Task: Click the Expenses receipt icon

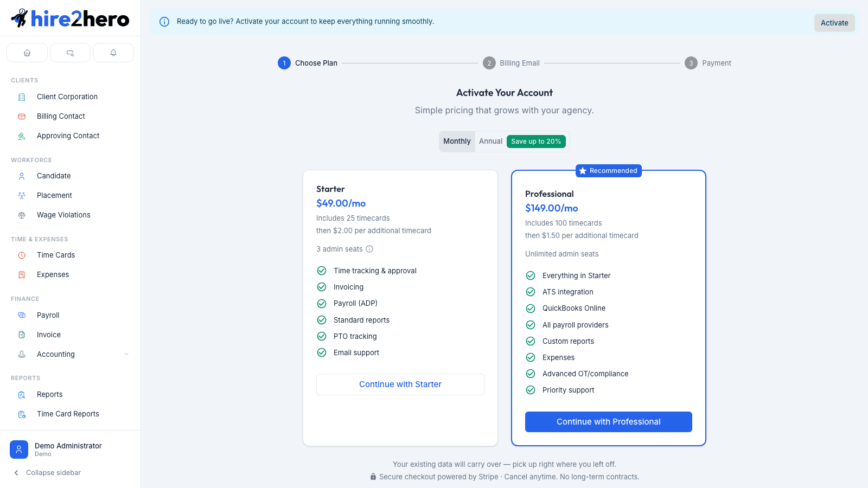Action: (x=22, y=275)
